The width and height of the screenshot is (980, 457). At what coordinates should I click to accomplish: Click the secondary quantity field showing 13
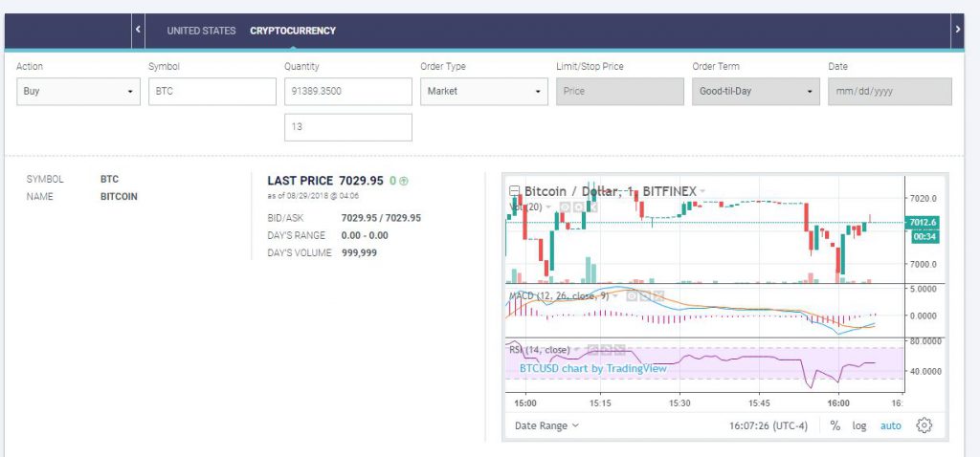[348, 127]
